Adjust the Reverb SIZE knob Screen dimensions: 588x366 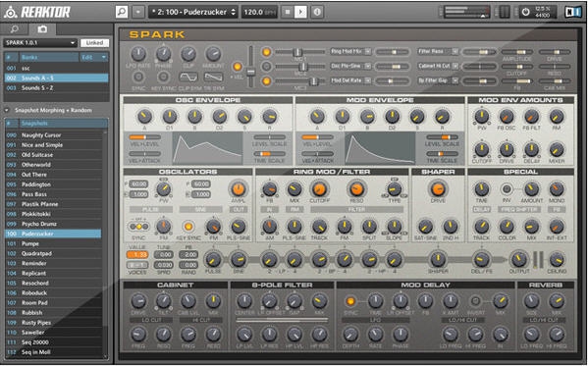click(x=531, y=301)
